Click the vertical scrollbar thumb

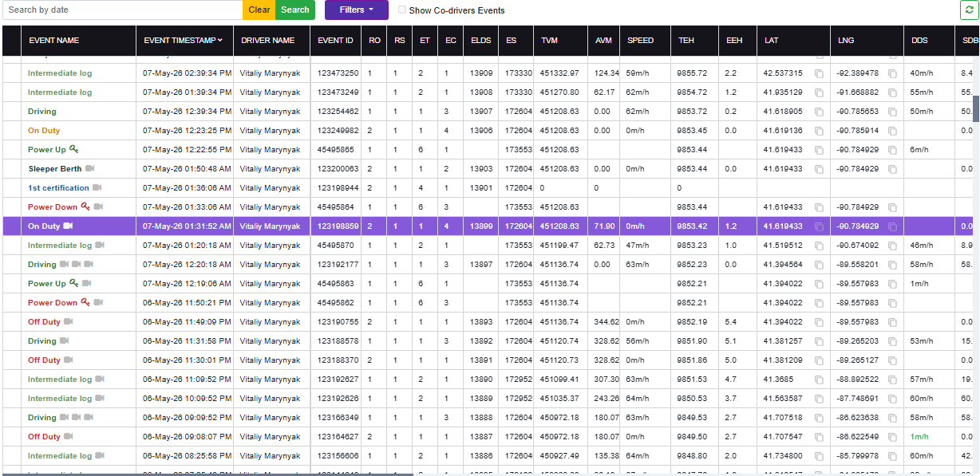[x=975, y=108]
